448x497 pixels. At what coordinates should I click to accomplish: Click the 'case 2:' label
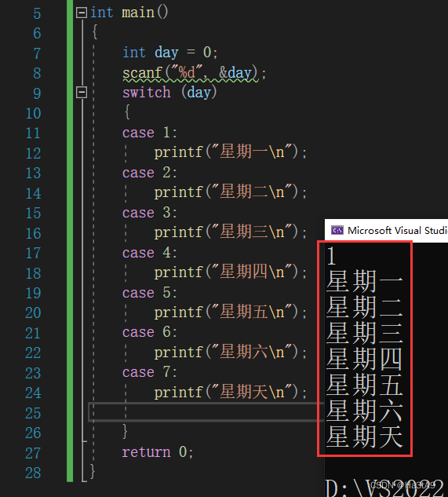(150, 173)
